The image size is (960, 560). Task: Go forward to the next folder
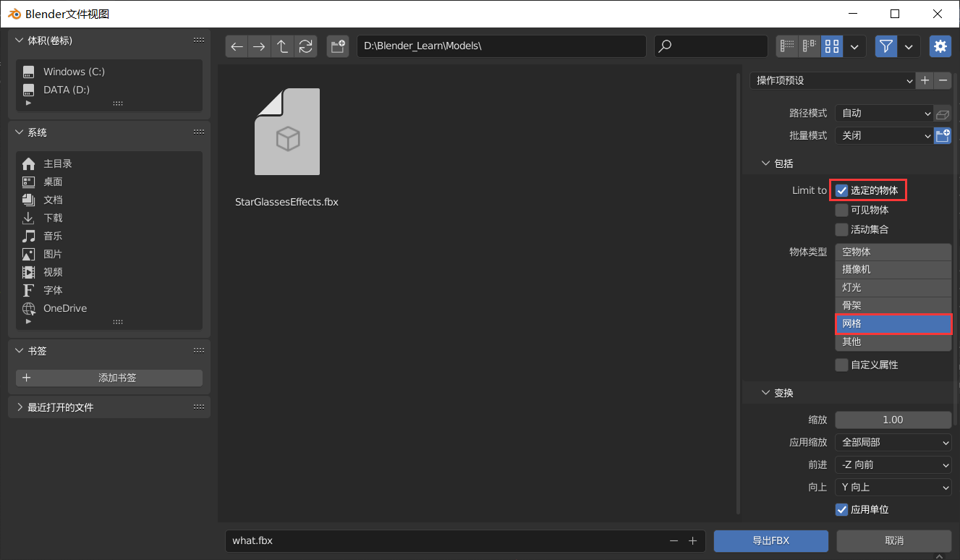pos(259,46)
